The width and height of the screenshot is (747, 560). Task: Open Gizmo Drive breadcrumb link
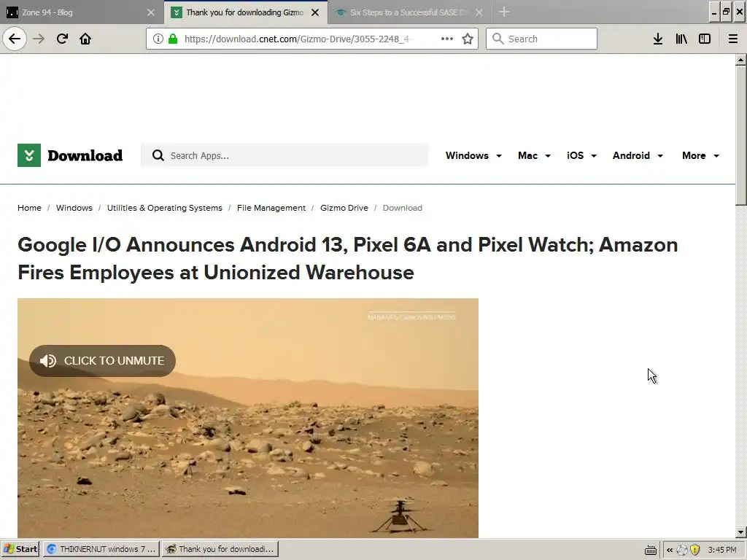point(344,208)
